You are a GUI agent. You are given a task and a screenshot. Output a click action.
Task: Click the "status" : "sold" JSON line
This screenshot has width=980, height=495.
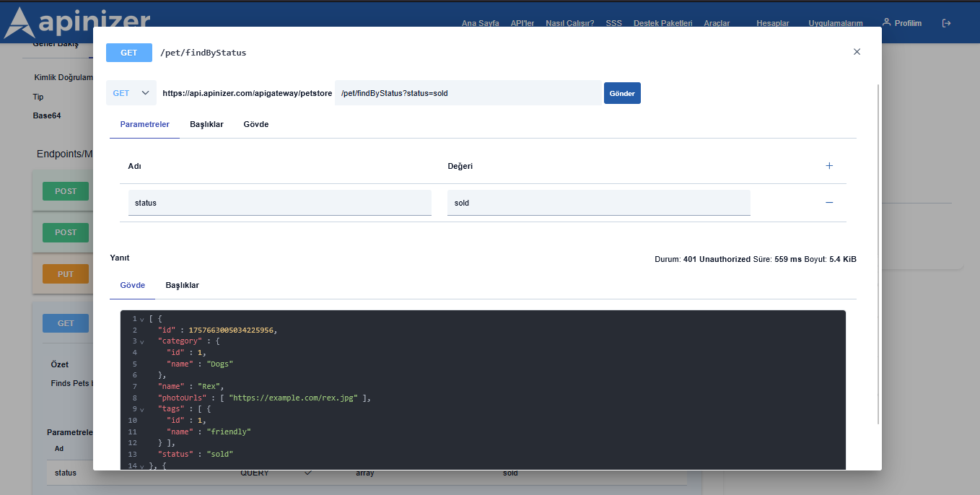point(196,454)
